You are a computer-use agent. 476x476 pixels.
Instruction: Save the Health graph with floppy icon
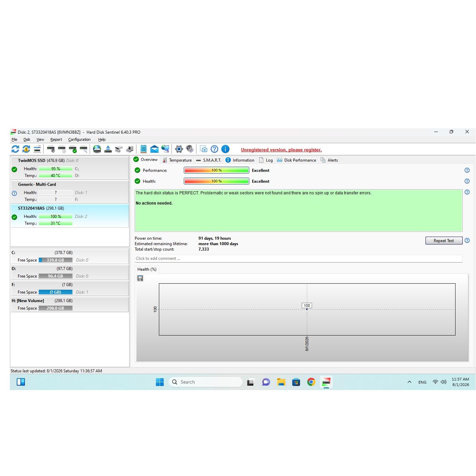[140, 278]
